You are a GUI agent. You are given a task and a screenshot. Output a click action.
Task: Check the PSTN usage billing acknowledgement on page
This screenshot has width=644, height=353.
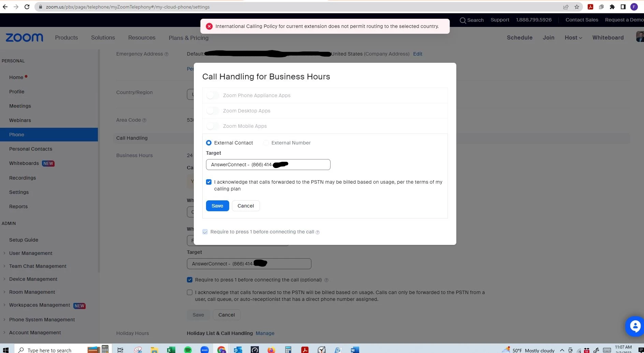[190, 292]
